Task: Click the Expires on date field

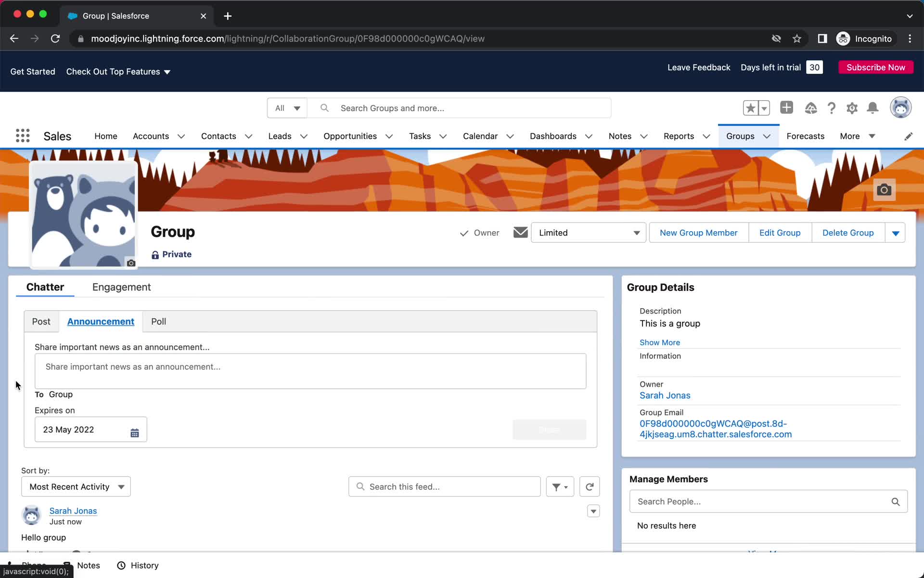Action: click(90, 430)
